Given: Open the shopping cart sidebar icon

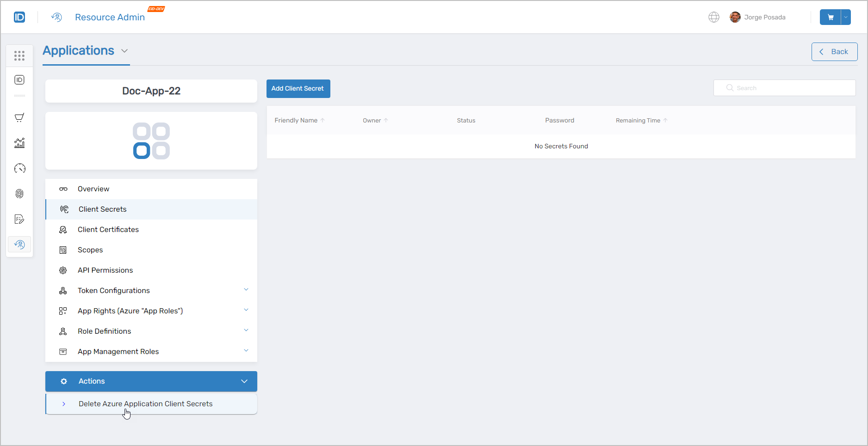Looking at the screenshot, I should tap(19, 117).
